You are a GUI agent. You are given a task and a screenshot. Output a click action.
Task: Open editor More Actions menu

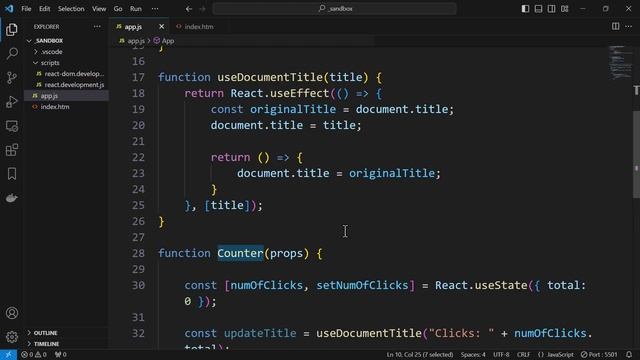[629, 27]
